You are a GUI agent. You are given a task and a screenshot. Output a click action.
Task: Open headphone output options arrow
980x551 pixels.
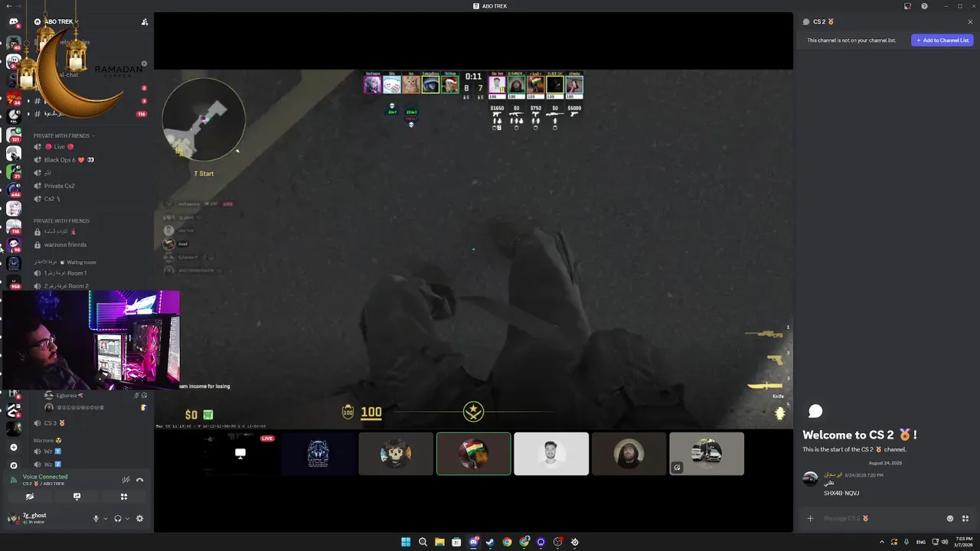click(x=127, y=518)
